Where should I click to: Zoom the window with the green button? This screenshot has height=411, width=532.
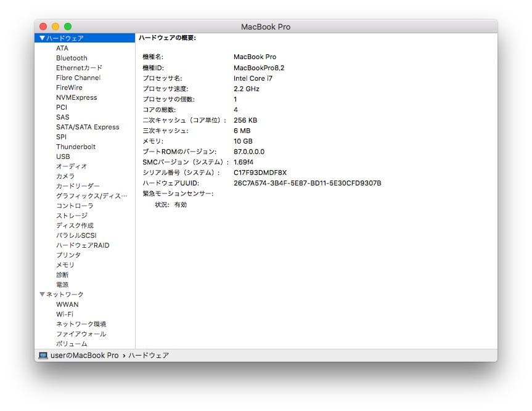tap(68, 26)
